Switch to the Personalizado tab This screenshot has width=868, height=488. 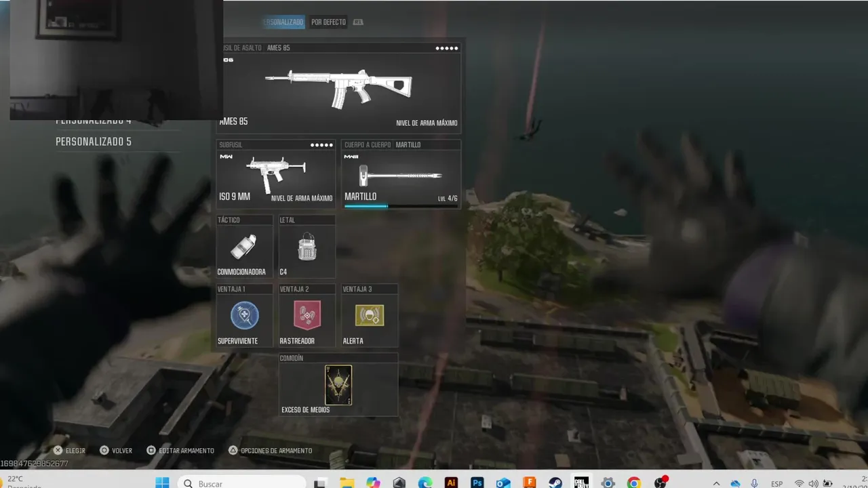[x=283, y=22]
